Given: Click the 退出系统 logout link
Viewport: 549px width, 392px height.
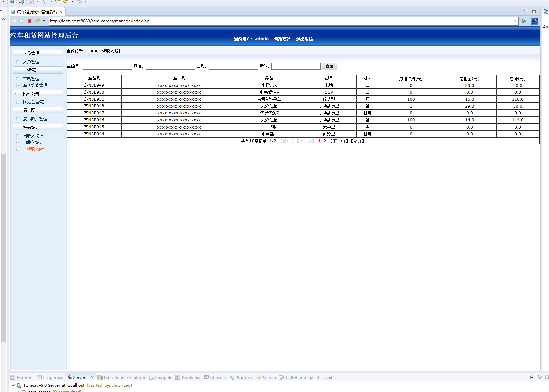Looking at the screenshot, I should [305, 39].
